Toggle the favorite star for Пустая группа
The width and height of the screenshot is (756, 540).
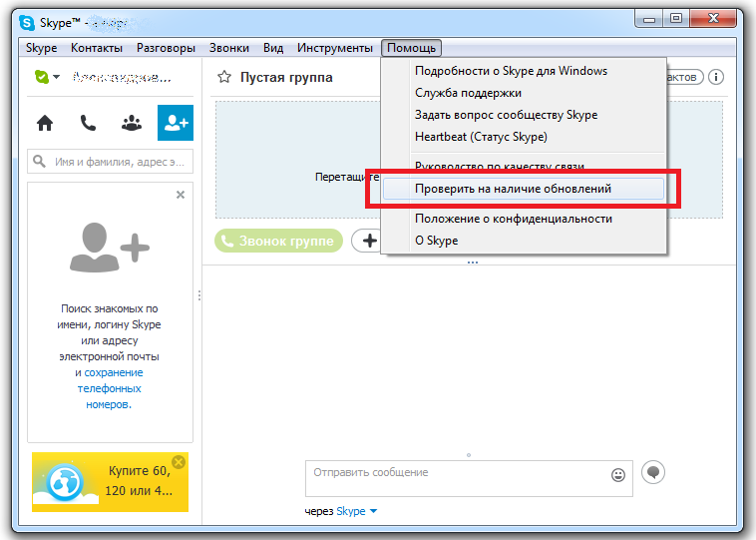(224, 77)
